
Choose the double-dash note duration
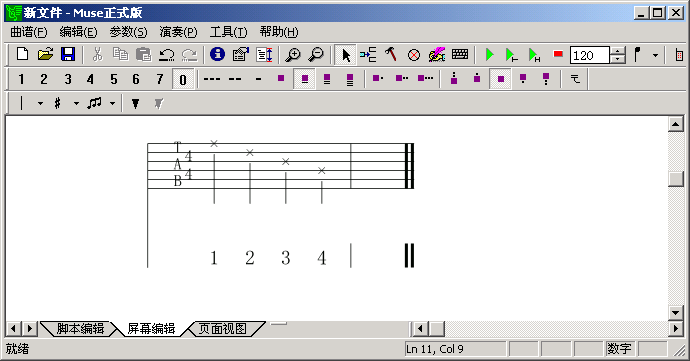[x=235, y=79]
